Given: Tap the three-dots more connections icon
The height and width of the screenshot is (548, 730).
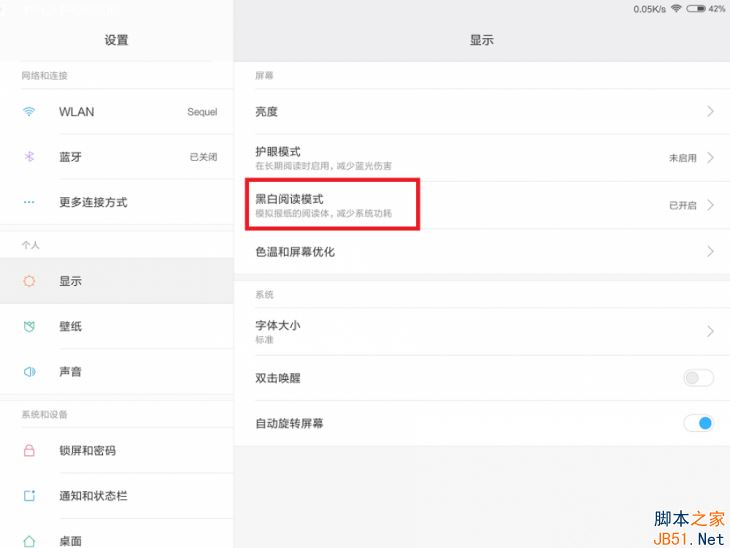Looking at the screenshot, I should 30,202.
